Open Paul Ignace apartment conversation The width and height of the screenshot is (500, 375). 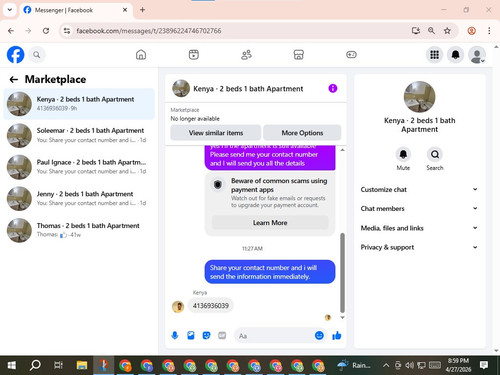[79, 167]
